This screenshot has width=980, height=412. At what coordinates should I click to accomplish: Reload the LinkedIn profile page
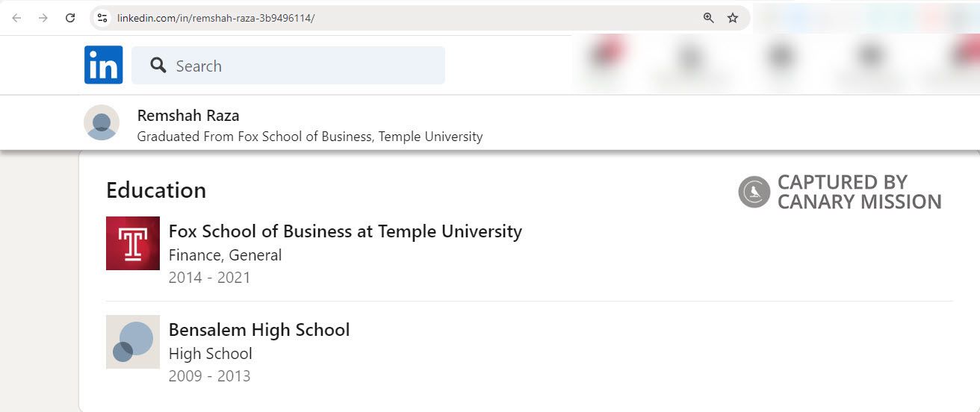click(x=70, y=18)
